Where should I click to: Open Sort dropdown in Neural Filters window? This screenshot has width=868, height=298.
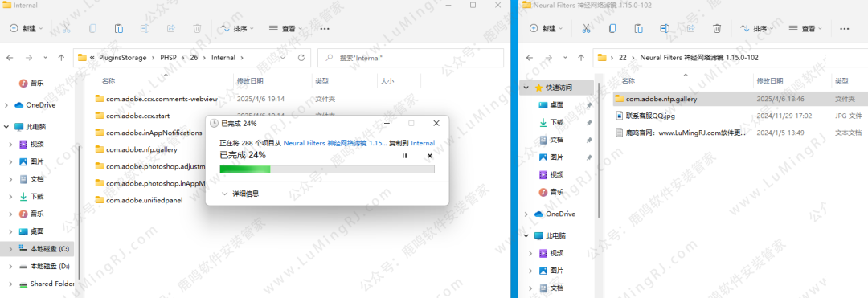757,28
